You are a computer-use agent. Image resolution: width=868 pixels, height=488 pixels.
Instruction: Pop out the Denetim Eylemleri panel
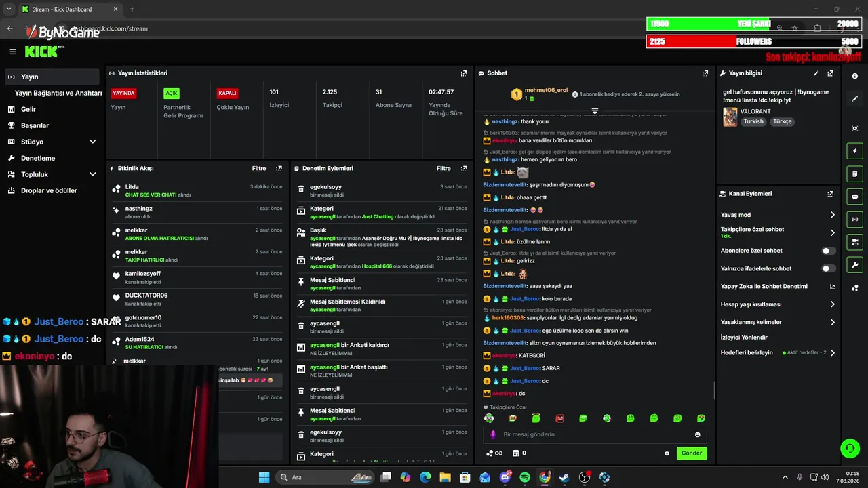coord(464,168)
